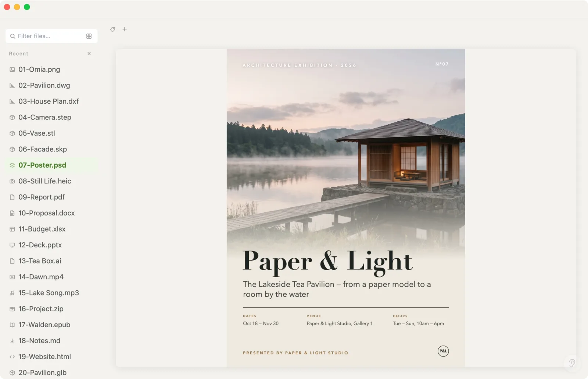Select 18-Notes.md in the sidebar
This screenshot has width=588, height=379.
(x=51, y=341)
